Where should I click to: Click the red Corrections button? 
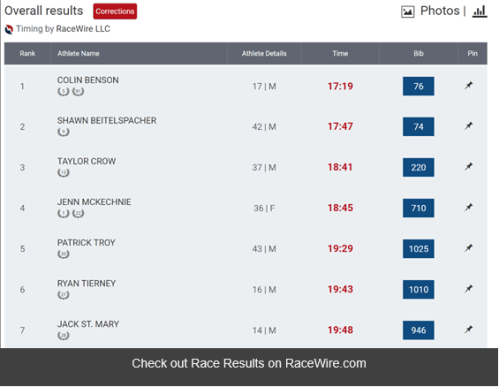pyautogui.click(x=115, y=11)
